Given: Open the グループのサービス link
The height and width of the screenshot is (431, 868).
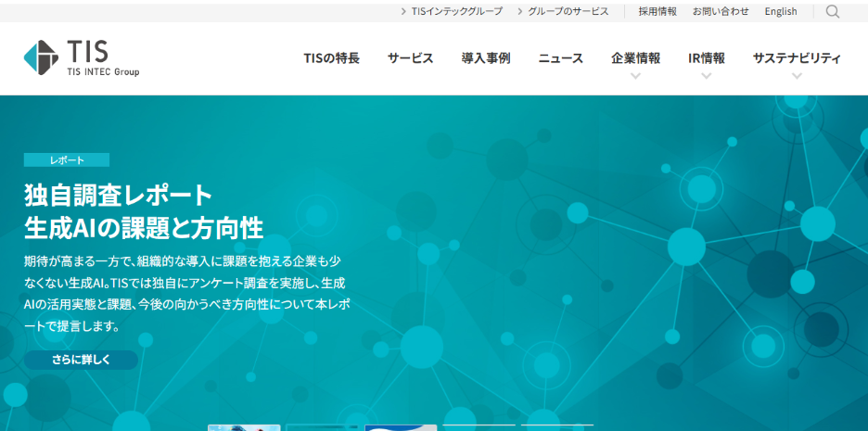Looking at the screenshot, I should [568, 11].
